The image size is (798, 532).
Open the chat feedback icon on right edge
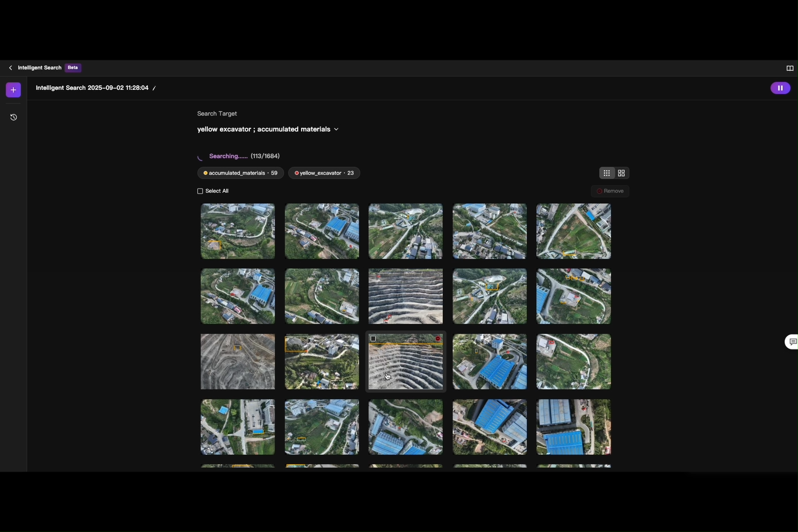click(x=792, y=342)
